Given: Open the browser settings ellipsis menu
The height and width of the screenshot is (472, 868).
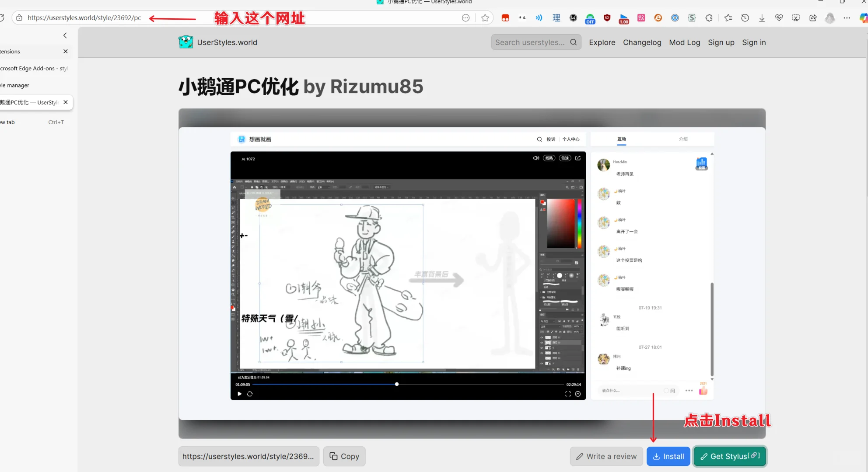Looking at the screenshot, I should pyautogui.click(x=847, y=18).
